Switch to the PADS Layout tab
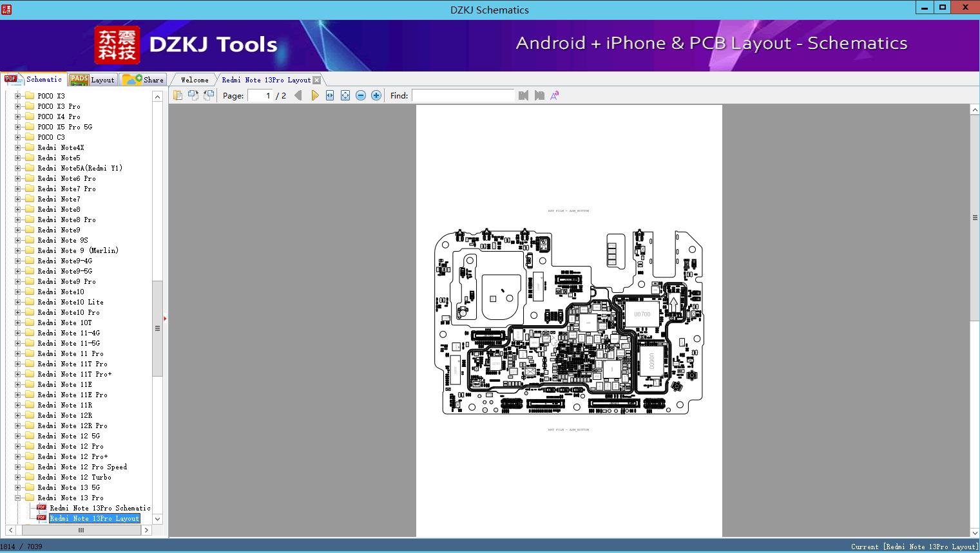The width and height of the screenshot is (980, 553). [92, 80]
